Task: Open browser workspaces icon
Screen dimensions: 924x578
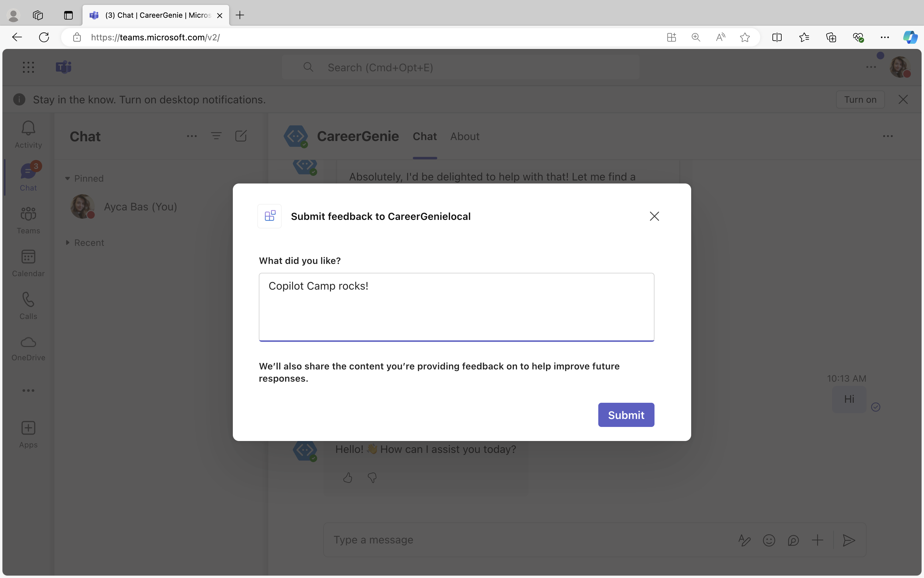Action: [38, 15]
